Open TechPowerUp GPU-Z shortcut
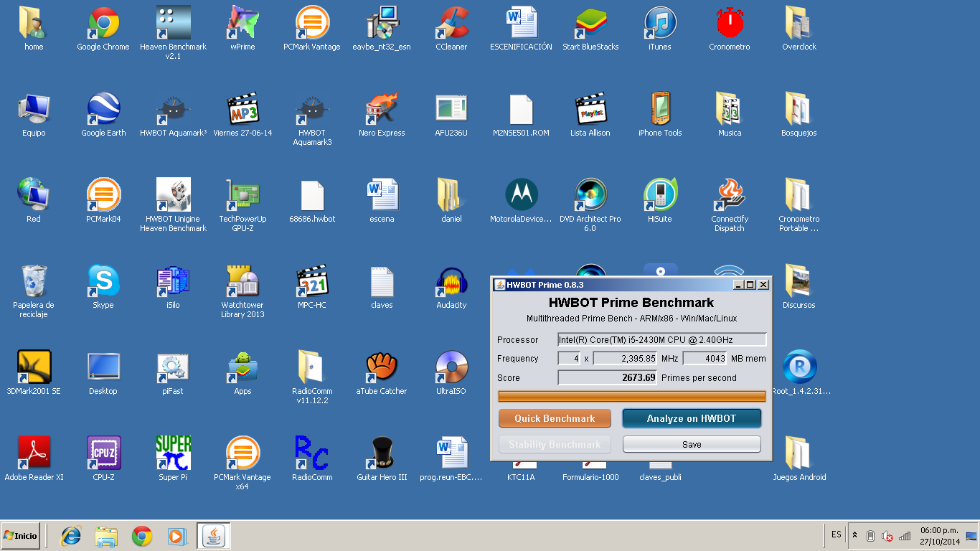980x551 pixels. [242, 204]
